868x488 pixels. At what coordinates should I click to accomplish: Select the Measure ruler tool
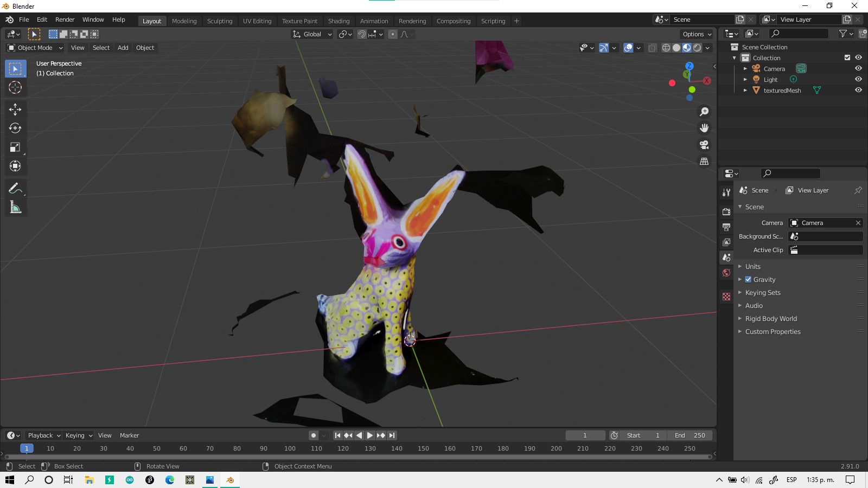point(15,207)
